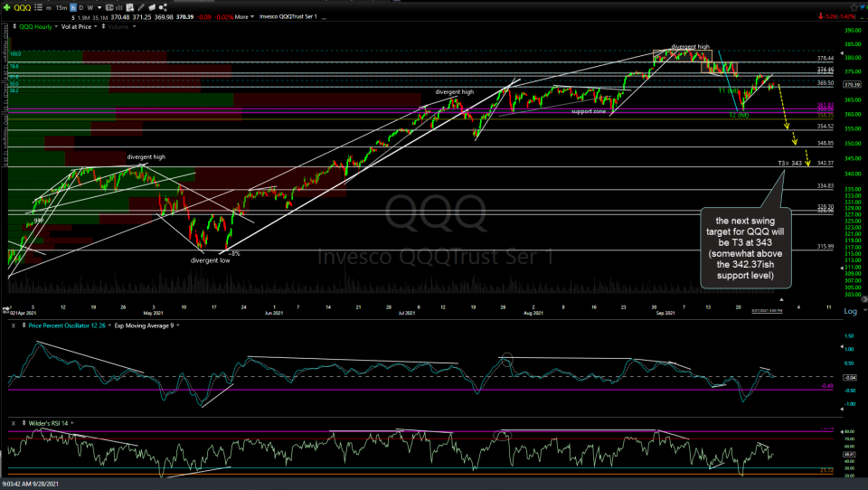Click the 348.85 horizontal level label

point(825,144)
